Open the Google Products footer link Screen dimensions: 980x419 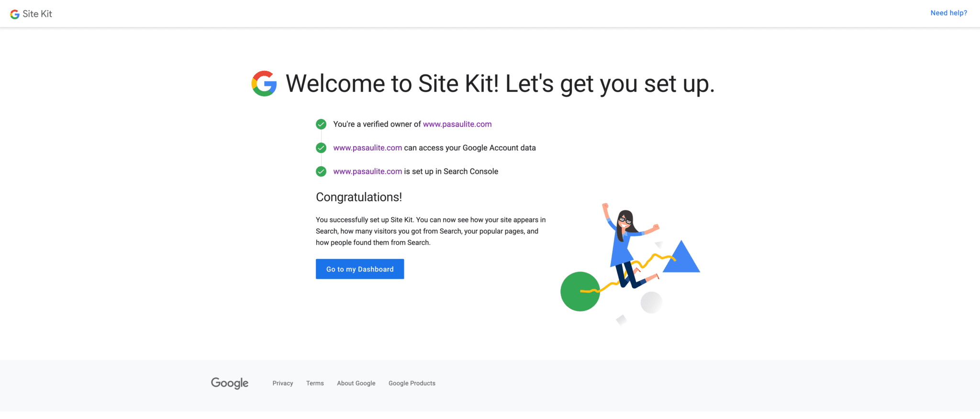click(412, 383)
